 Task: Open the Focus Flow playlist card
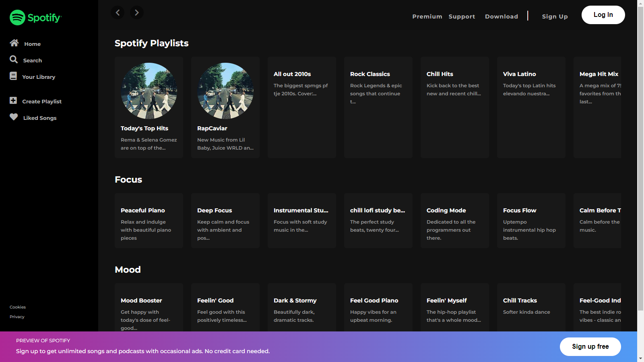click(x=531, y=220)
